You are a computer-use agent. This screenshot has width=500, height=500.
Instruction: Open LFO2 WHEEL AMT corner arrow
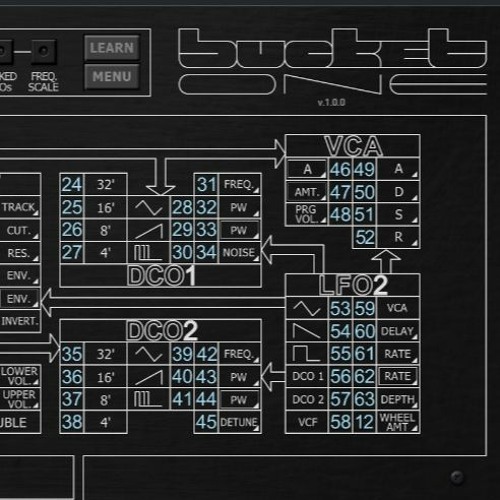[x=415, y=428]
